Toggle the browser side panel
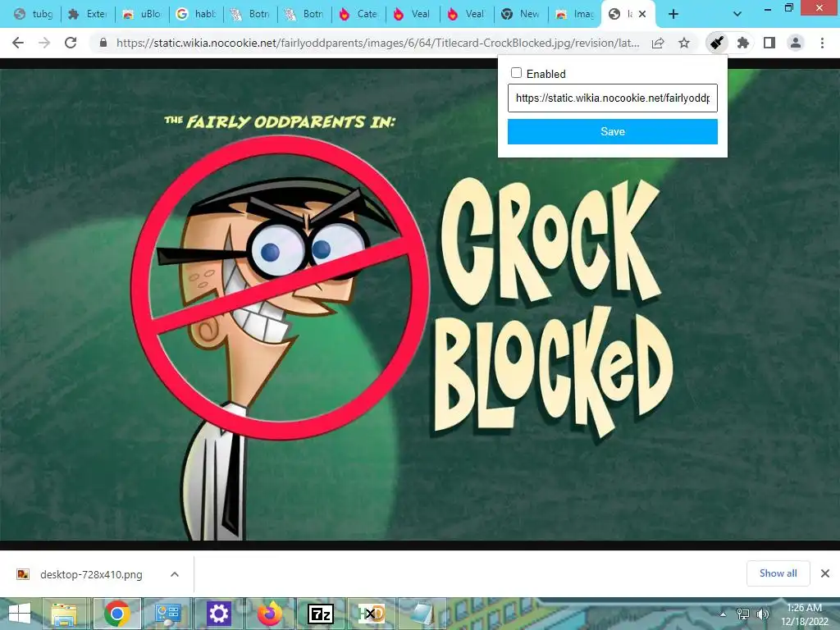840x630 pixels. (769, 43)
